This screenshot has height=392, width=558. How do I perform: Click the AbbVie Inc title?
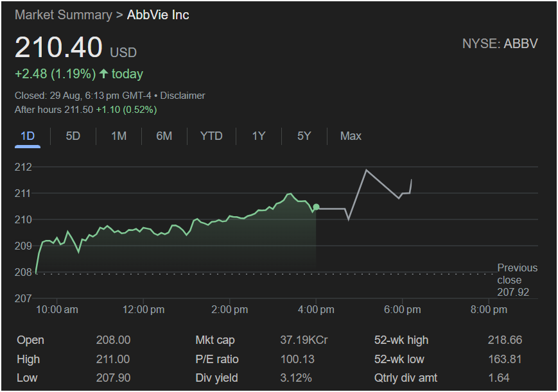(158, 14)
